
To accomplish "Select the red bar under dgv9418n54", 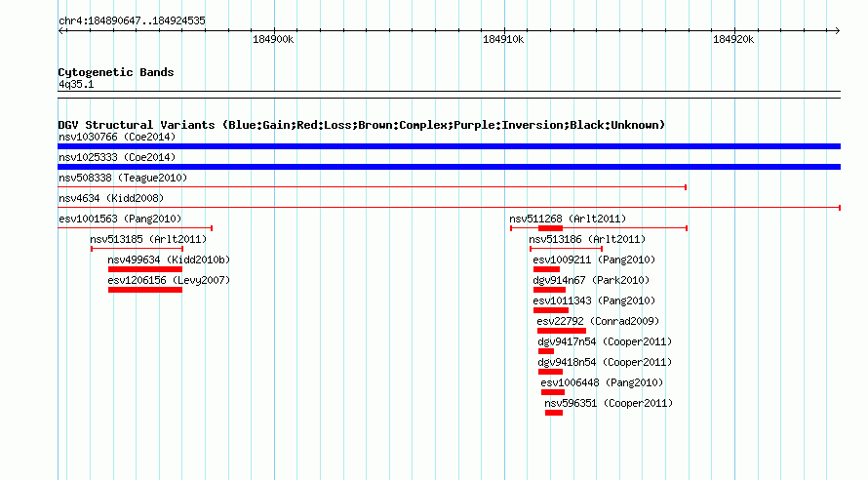I will pos(550,372).
